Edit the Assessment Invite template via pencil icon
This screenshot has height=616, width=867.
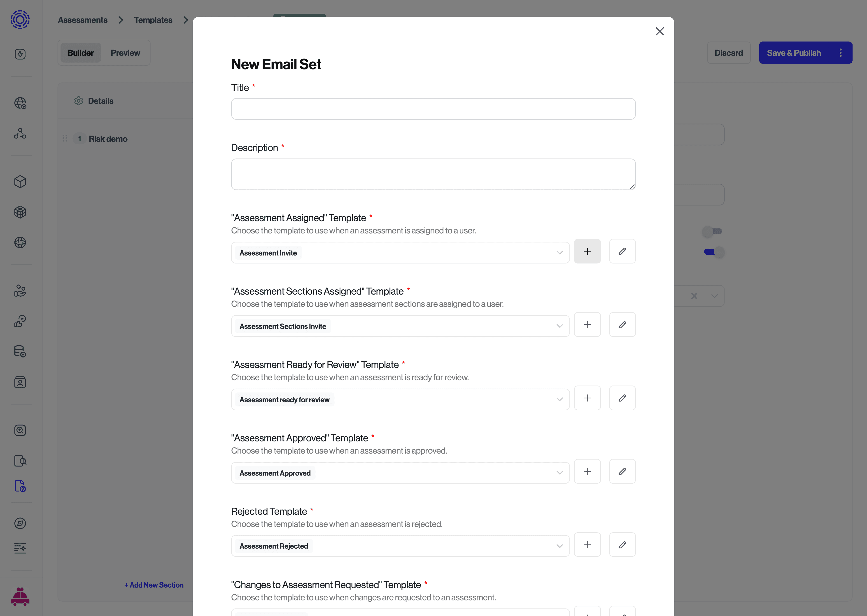[x=622, y=251]
